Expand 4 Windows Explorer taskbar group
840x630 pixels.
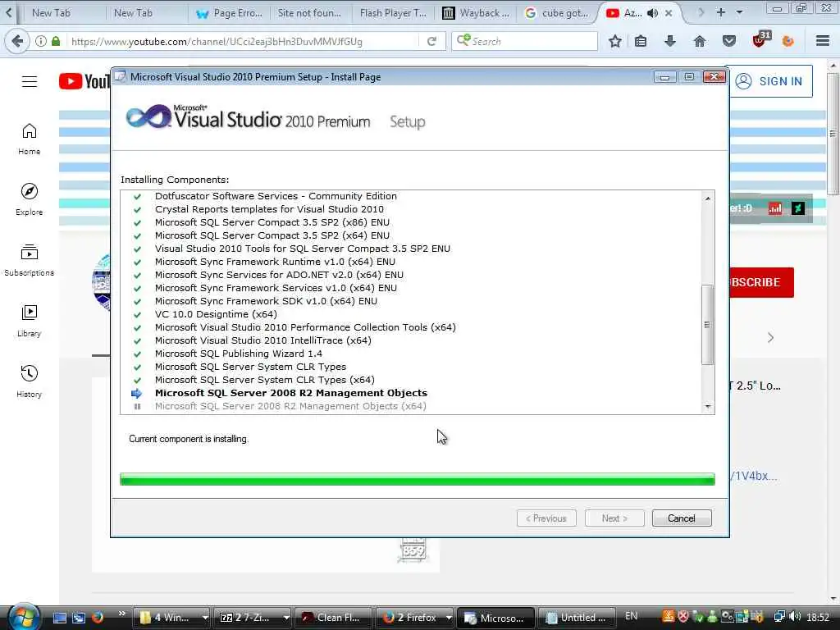click(x=204, y=618)
